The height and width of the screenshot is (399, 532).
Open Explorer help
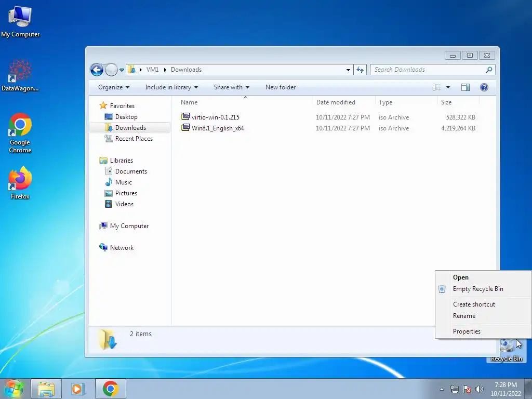tap(484, 87)
